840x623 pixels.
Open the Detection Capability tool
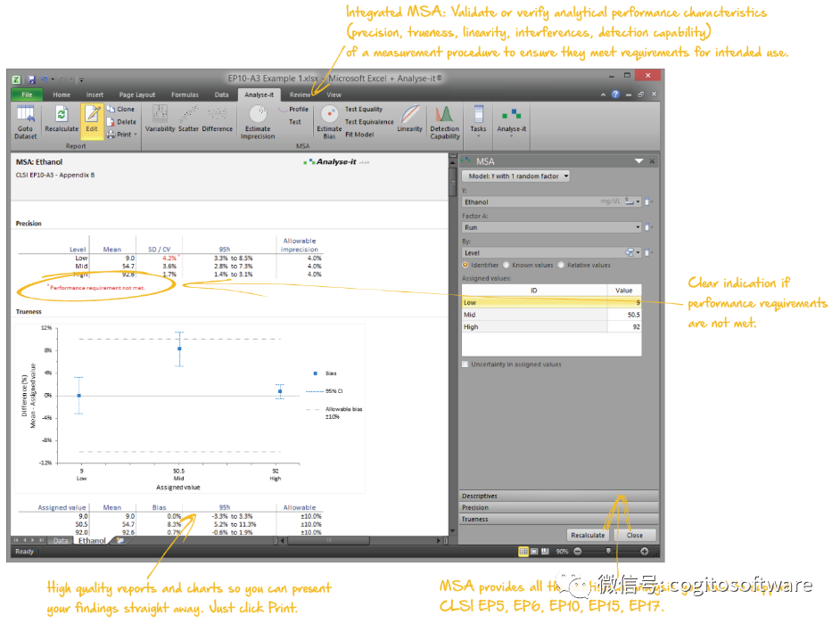[445, 123]
